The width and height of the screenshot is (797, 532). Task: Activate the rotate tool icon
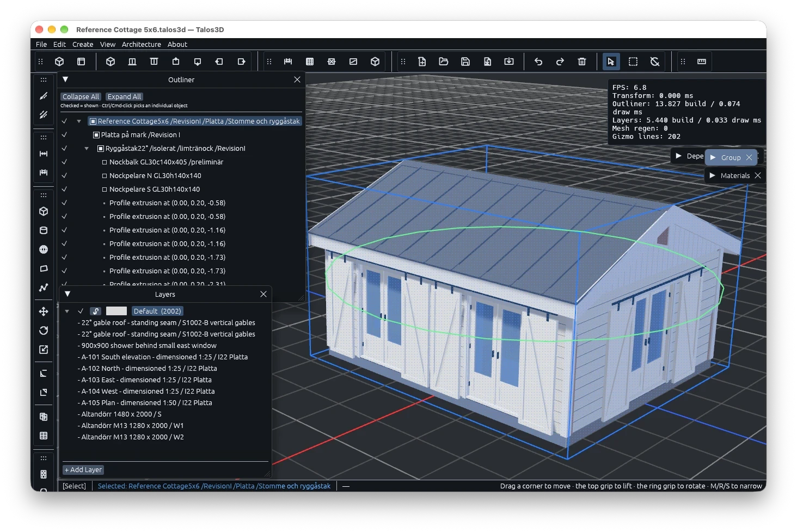(x=44, y=331)
